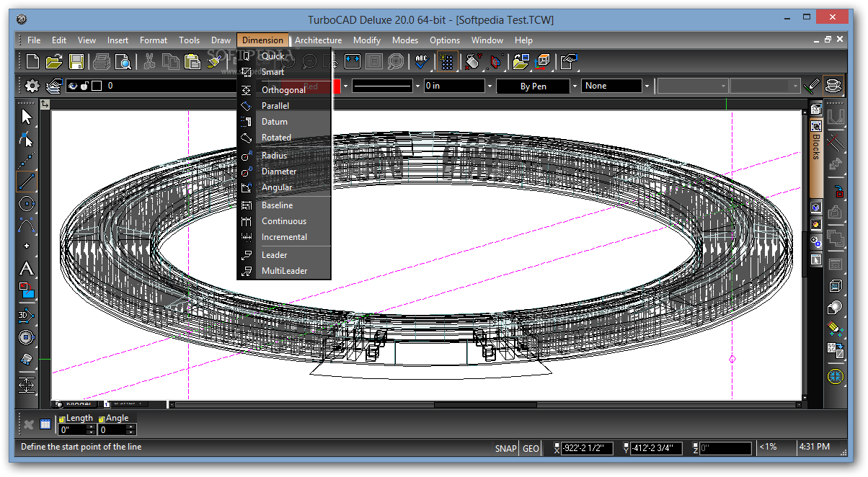Print the drawing using the printer icon
The height and width of the screenshot is (477, 868).
coord(101,62)
